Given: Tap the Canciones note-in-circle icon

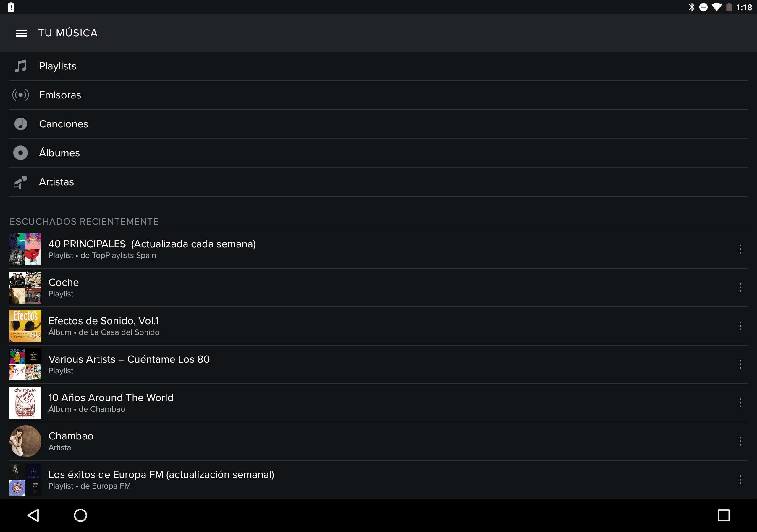Looking at the screenshot, I should click(x=20, y=124).
